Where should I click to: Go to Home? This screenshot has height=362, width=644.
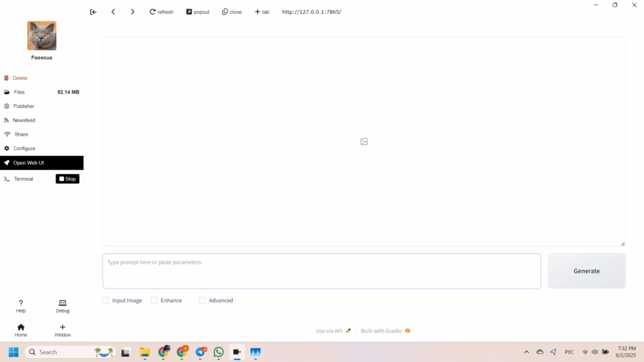(x=21, y=331)
